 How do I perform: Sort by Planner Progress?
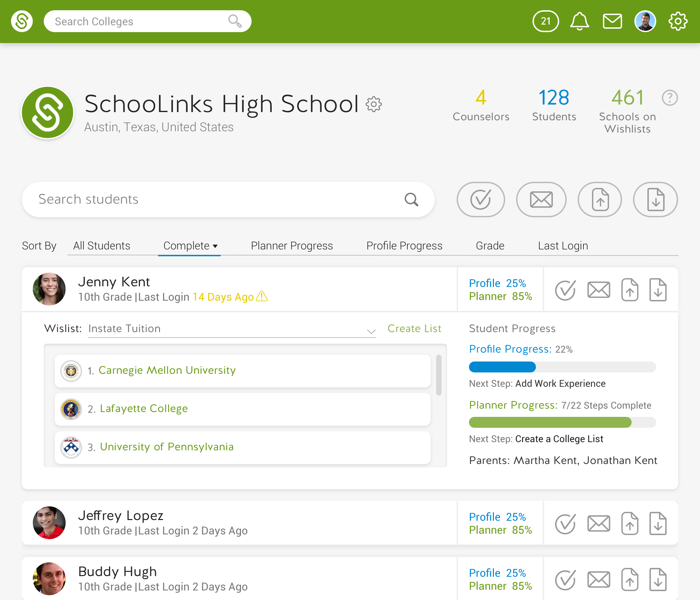[x=292, y=246]
